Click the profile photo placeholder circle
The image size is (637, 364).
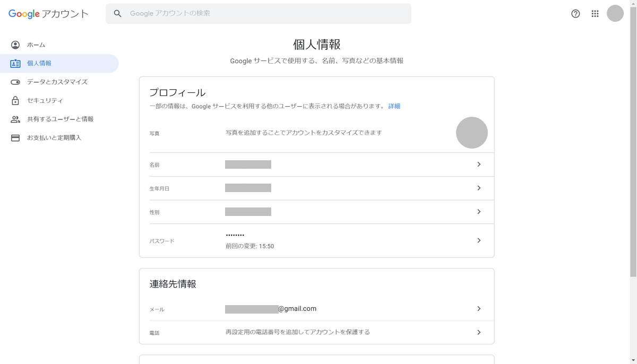tap(471, 133)
